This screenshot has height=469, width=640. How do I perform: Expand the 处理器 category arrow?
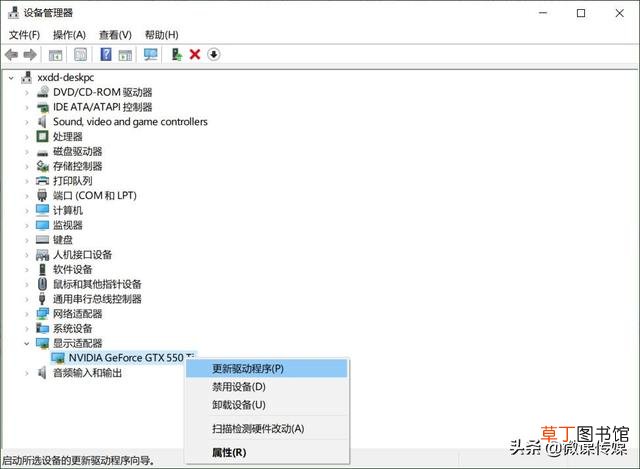pyautogui.click(x=27, y=137)
